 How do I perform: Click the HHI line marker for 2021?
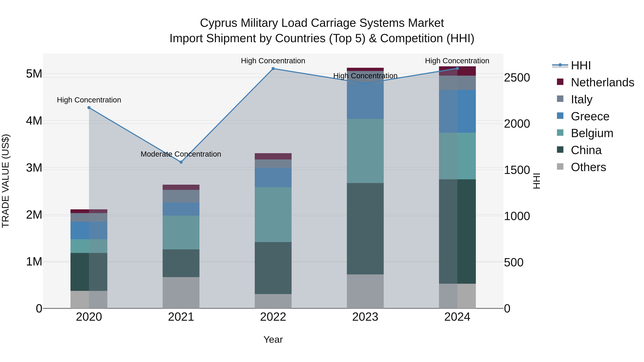click(181, 162)
